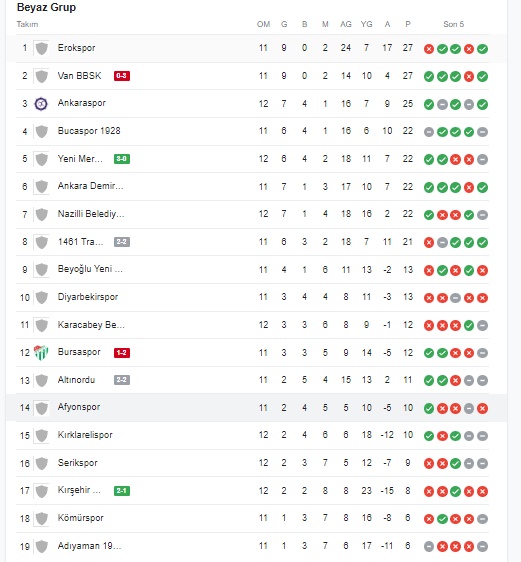Viewport: 521px width, 562px height.
Task: Click 1461 Tra... gray 2-2 score badge
Action: (x=122, y=242)
